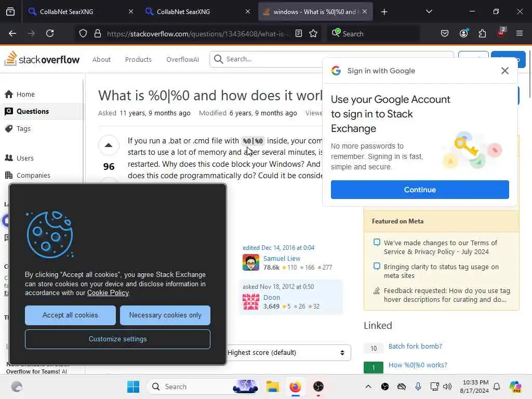The height and width of the screenshot is (399, 532).
Task: Open Feedback requested tag hover descriptions post
Action: point(447,295)
